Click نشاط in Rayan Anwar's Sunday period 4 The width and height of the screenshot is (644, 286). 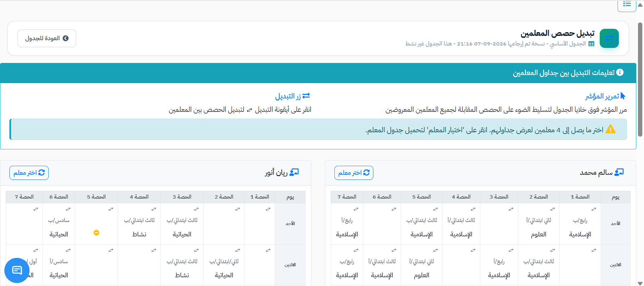139,234
